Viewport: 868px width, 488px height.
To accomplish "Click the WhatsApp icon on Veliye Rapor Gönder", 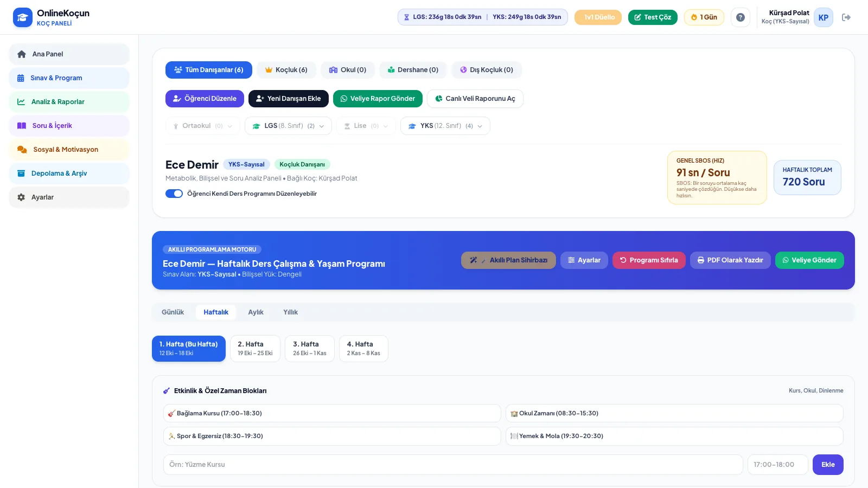I will 343,99.
